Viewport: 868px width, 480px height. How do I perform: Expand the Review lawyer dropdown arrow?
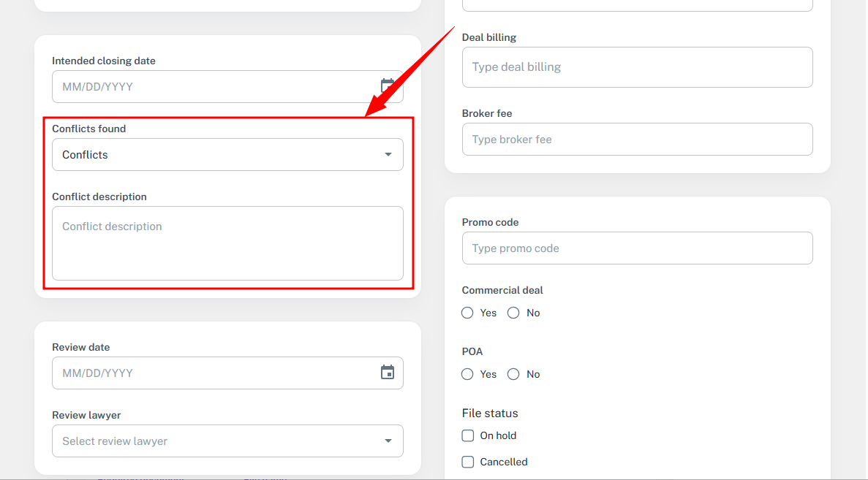pos(388,441)
